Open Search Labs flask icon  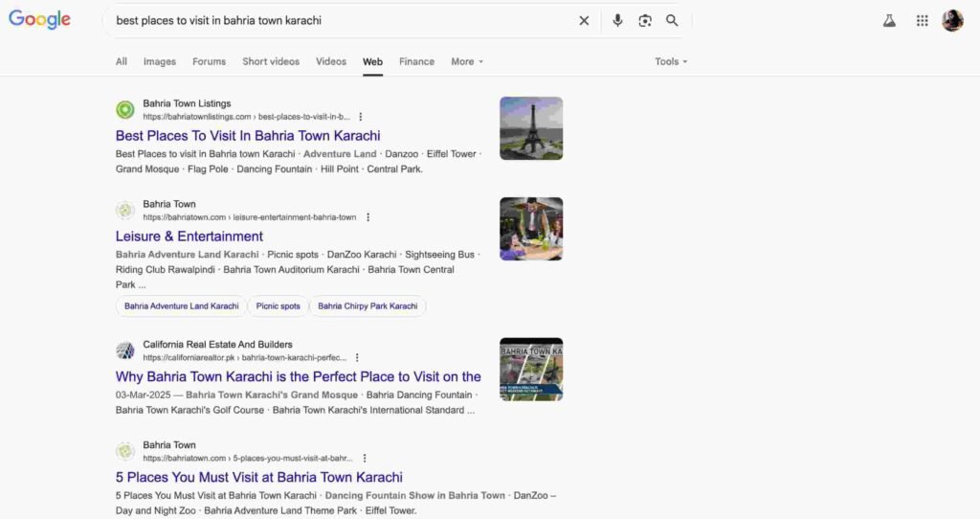[889, 21]
